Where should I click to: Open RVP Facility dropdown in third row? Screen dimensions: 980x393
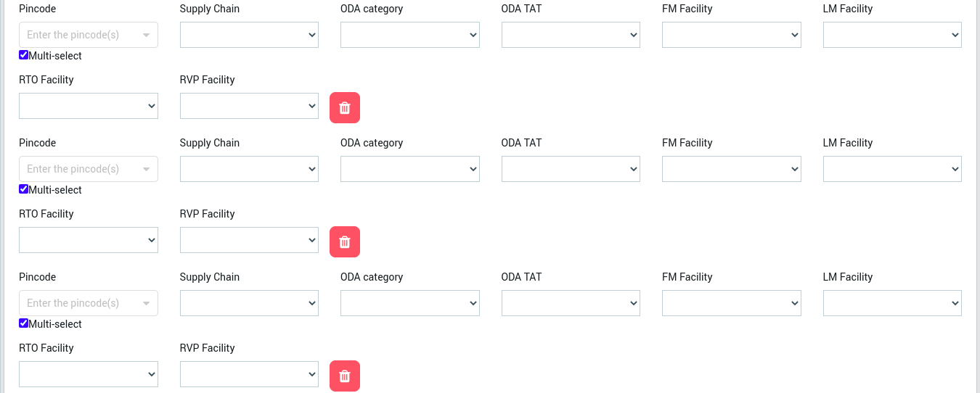[249, 374]
